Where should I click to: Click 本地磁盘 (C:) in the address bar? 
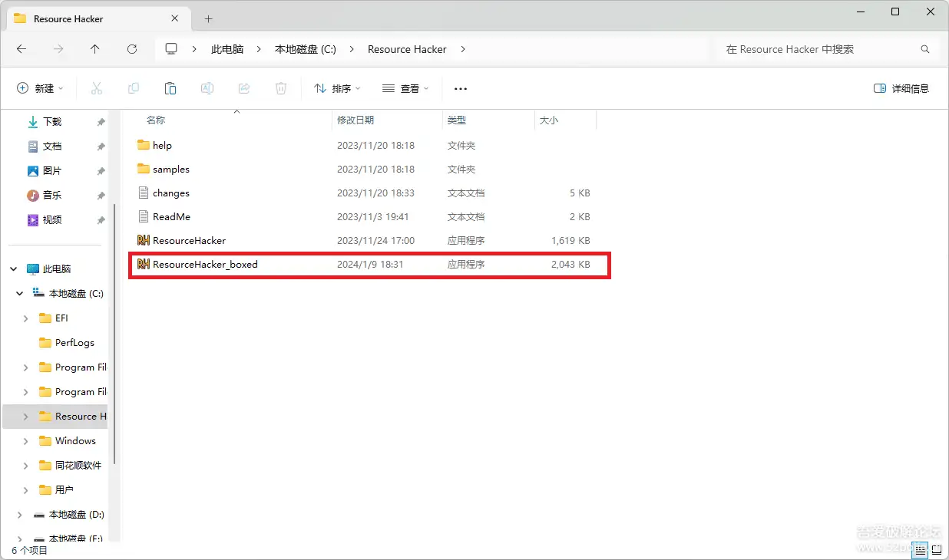306,49
